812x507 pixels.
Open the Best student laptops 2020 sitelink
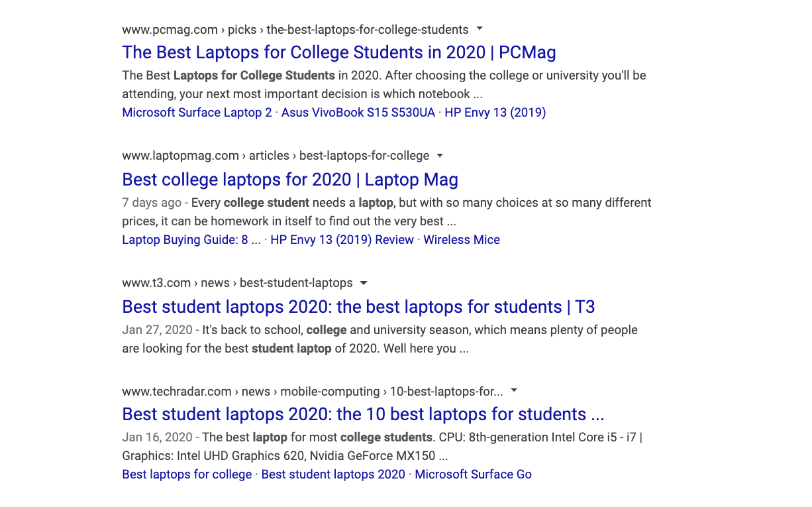tap(332, 474)
